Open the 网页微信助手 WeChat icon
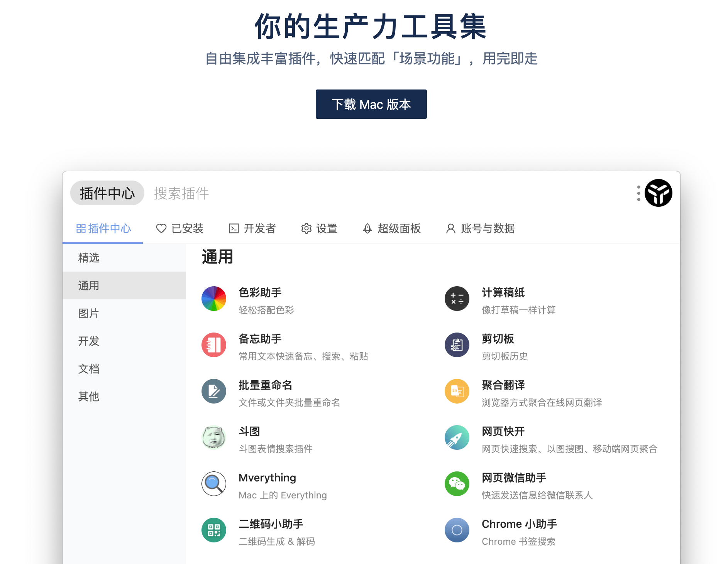 [x=457, y=484]
